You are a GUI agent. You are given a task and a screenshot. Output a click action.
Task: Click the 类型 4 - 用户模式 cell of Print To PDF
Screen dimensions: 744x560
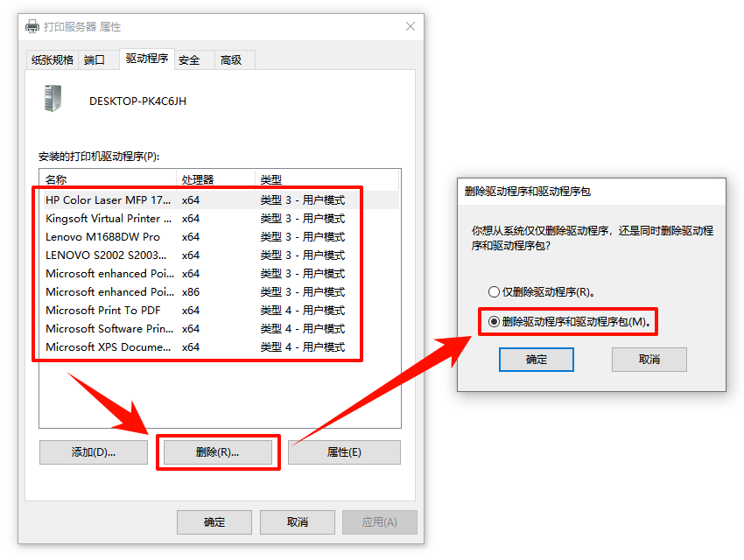[x=303, y=310]
